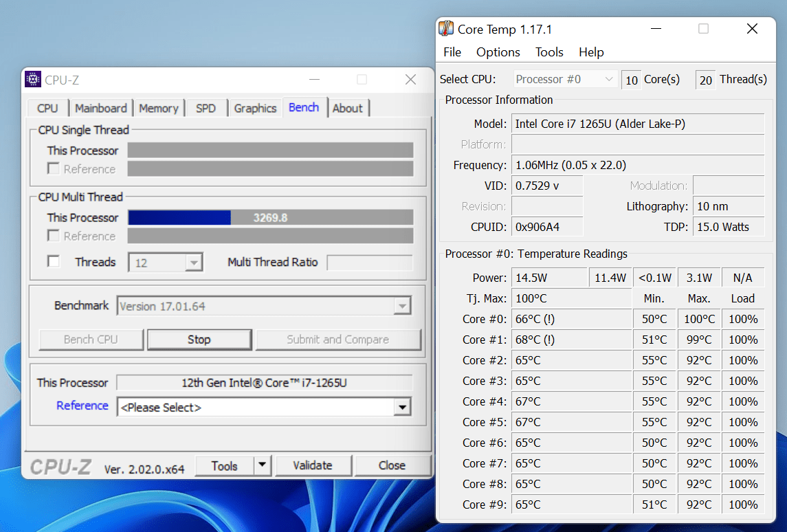Image resolution: width=787 pixels, height=532 pixels.
Task: Click the Submit and Compare button
Action: pos(337,340)
